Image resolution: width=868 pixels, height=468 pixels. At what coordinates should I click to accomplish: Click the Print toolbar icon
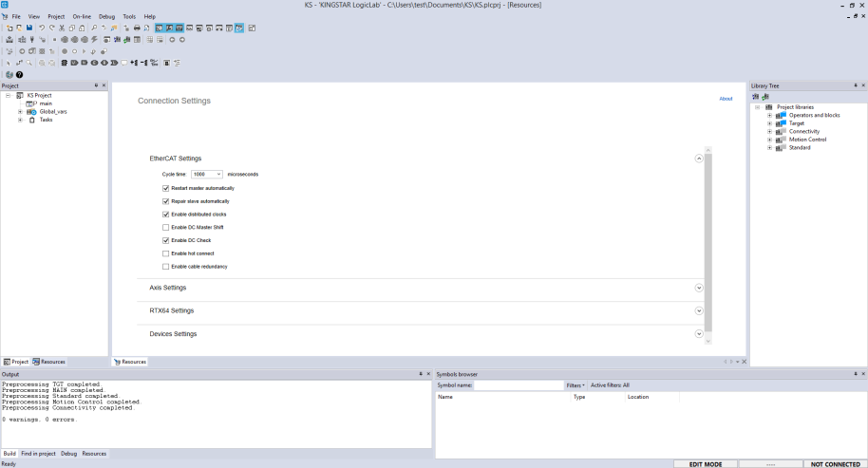pos(137,28)
